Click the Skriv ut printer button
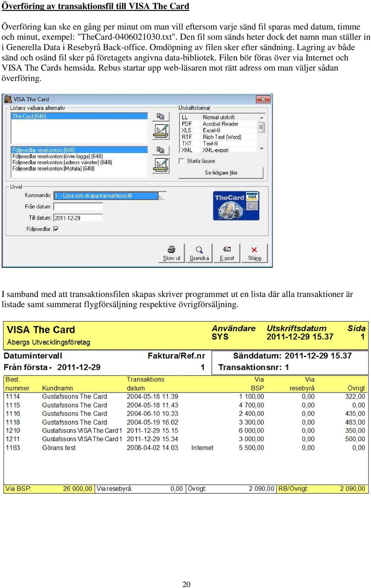This screenshot has width=371, height=588. (x=172, y=253)
